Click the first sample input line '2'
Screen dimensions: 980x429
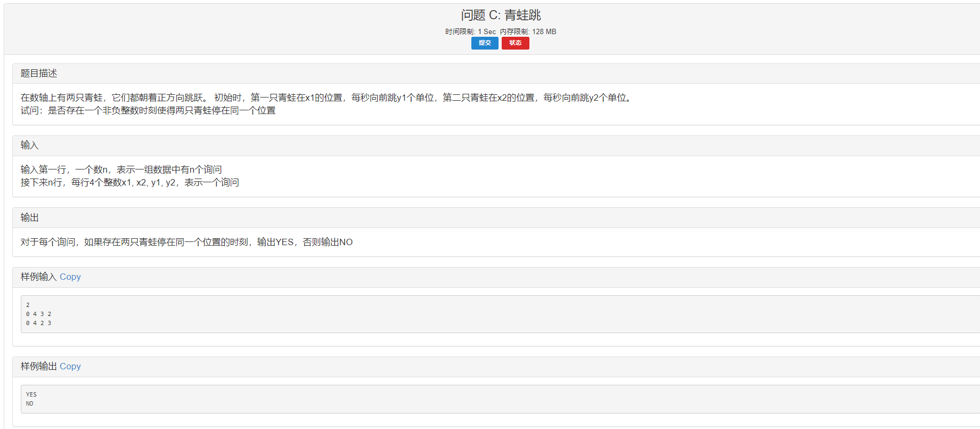28,305
